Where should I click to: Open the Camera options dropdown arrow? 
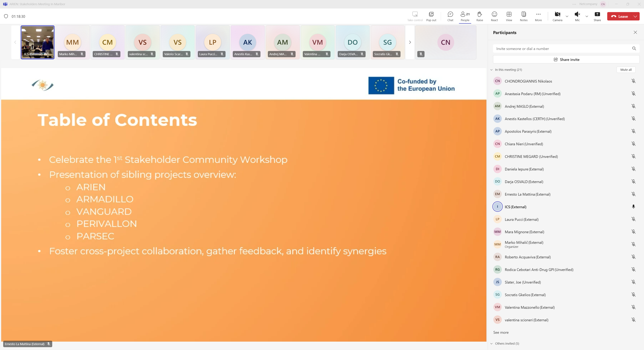coord(567,16)
